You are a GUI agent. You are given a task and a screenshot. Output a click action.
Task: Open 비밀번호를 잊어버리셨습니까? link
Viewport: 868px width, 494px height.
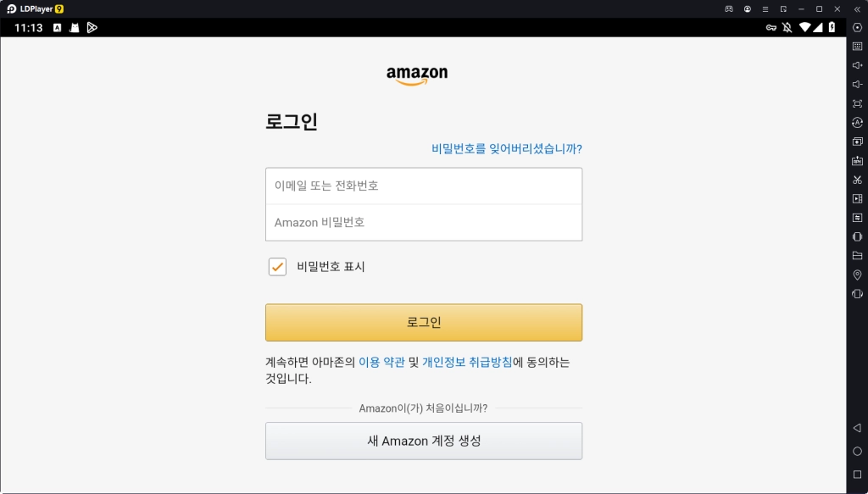(507, 148)
